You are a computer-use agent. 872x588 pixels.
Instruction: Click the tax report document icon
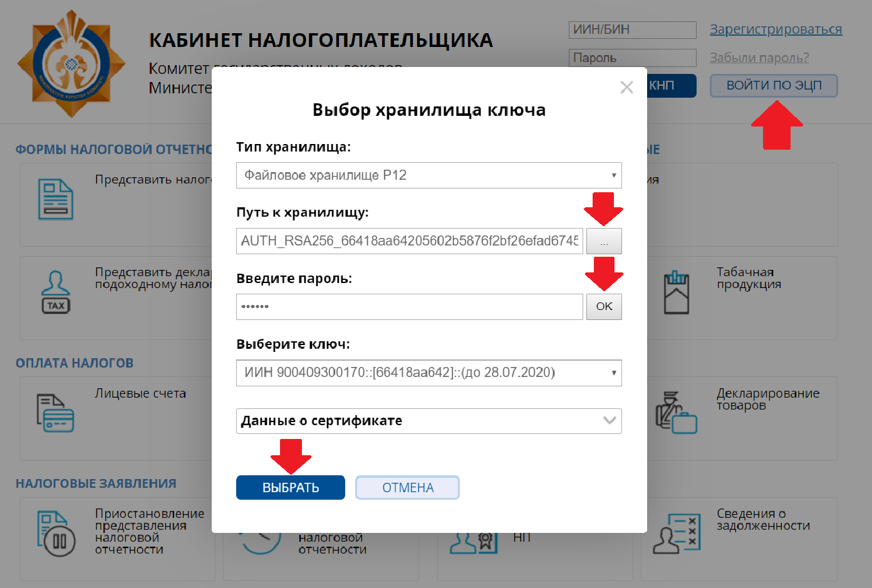(x=56, y=200)
